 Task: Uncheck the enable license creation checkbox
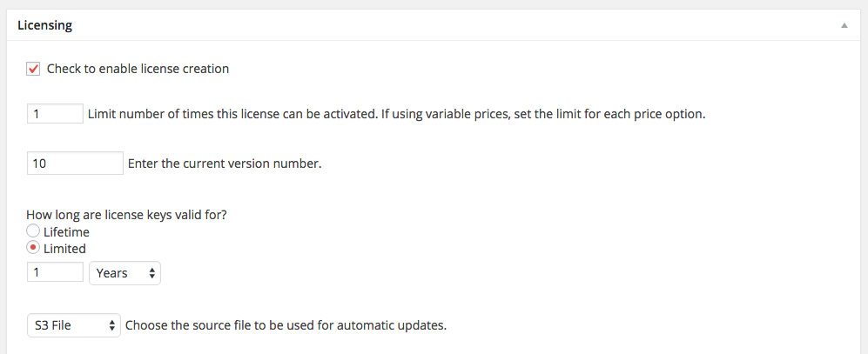(x=34, y=69)
